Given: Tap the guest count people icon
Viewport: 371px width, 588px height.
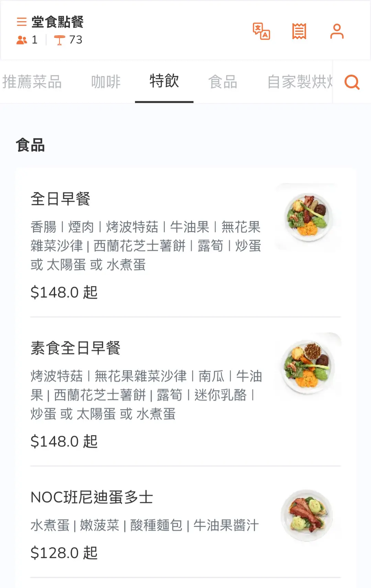Looking at the screenshot, I should click(22, 40).
